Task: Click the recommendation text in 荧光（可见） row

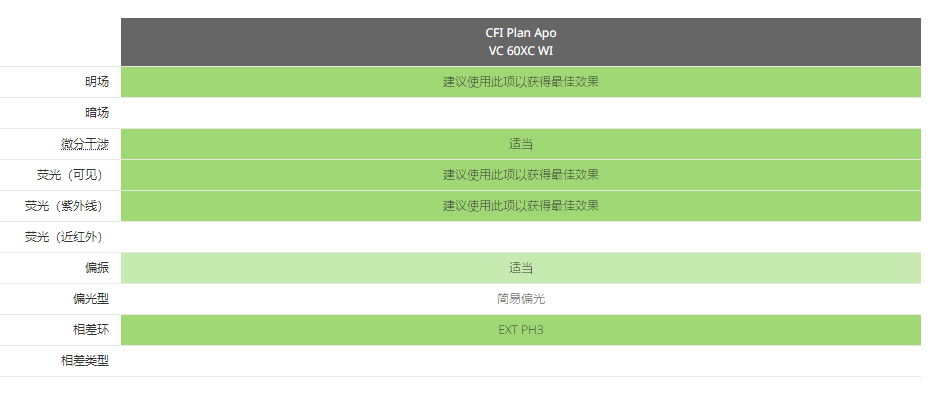Action: (521, 175)
